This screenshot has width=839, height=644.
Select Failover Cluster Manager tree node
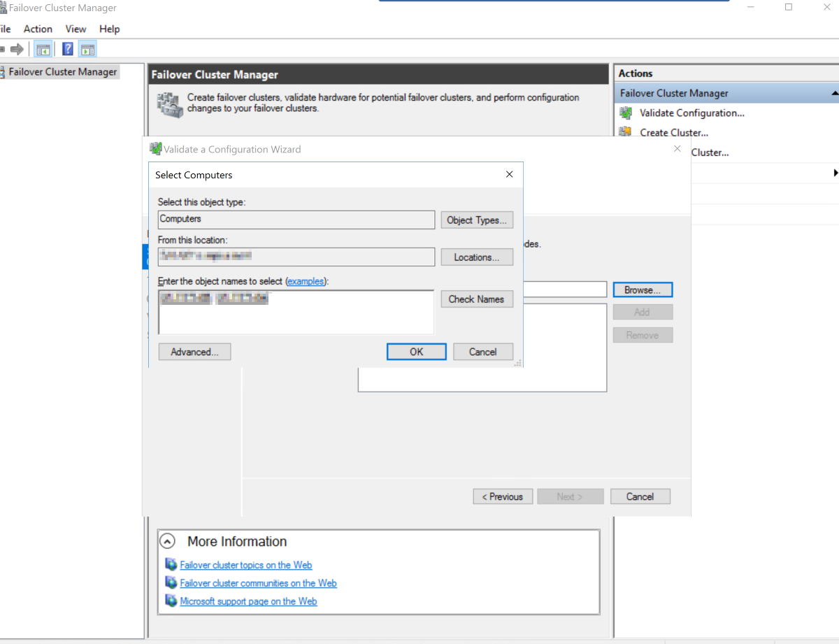pyautogui.click(x=62, y=71)
